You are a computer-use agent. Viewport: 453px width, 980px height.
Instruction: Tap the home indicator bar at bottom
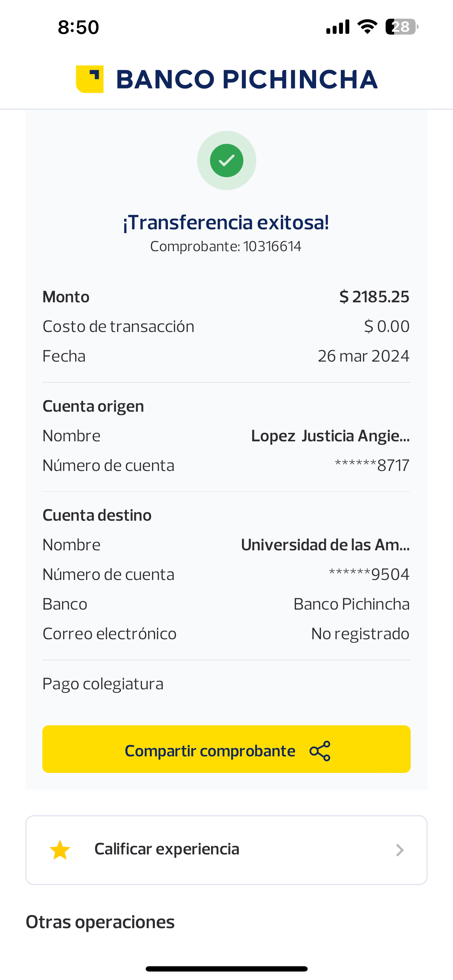[x=226, y=969]
